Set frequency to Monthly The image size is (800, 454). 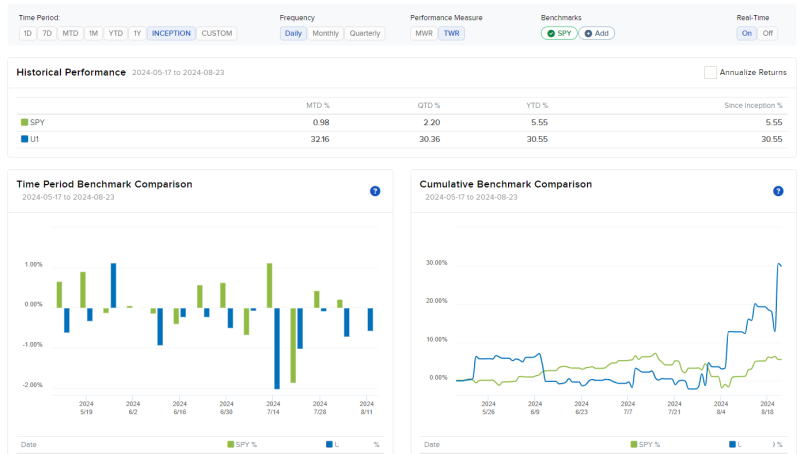click(x=325, y=33)
